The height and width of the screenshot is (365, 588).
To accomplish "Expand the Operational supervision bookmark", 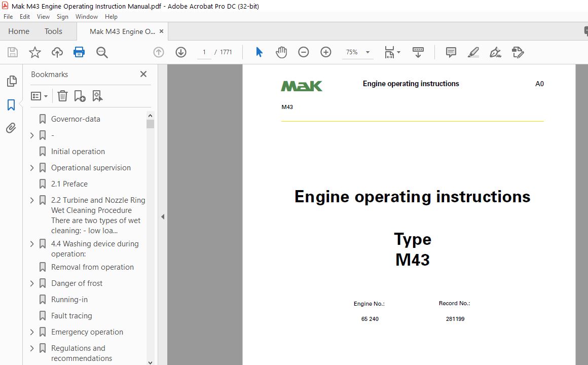I will pos(32,168).
